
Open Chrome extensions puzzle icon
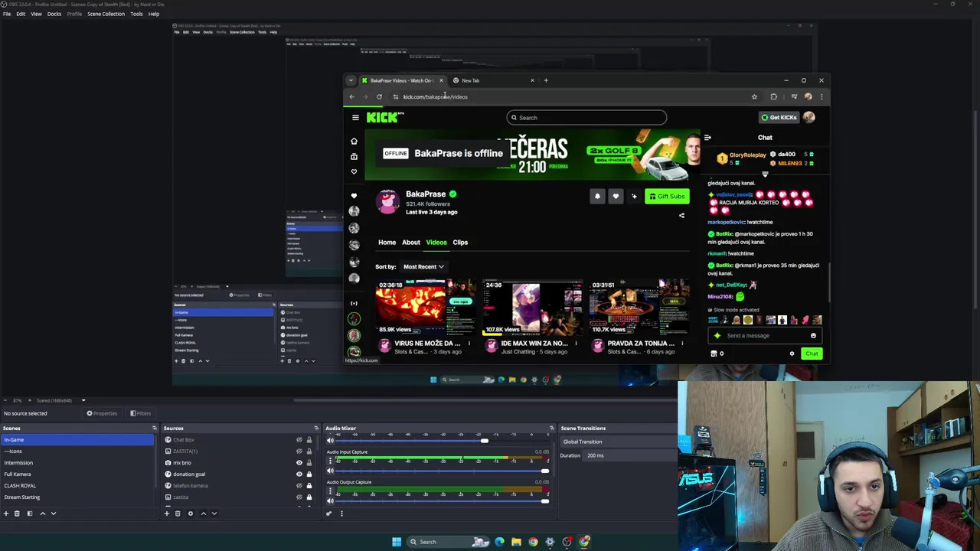click(773, 96)
